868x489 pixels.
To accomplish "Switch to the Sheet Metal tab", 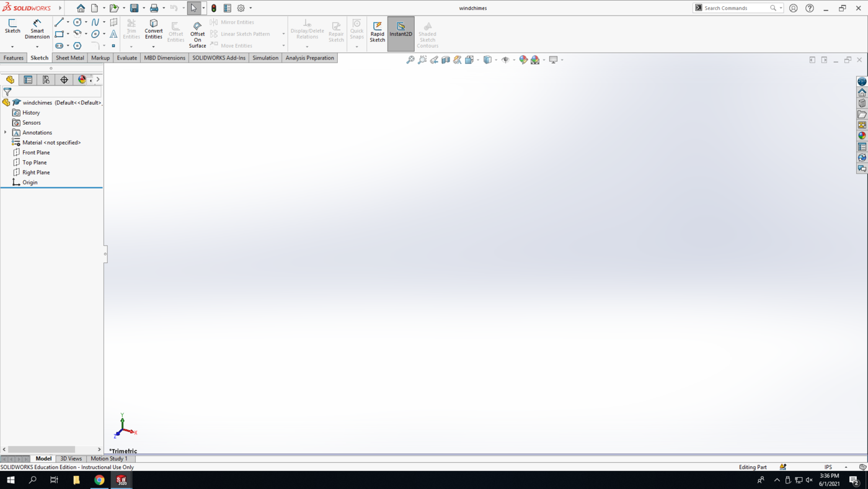I will click(x=70, y=58).
